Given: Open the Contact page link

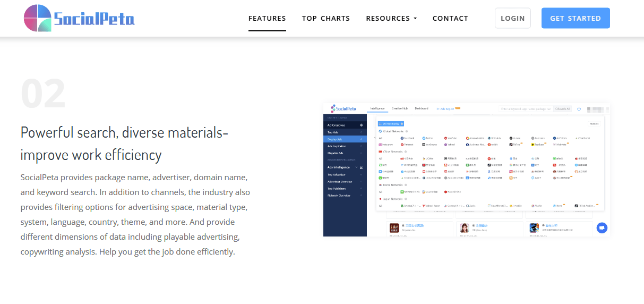Looking at the screenshot, I should [450, 18].
